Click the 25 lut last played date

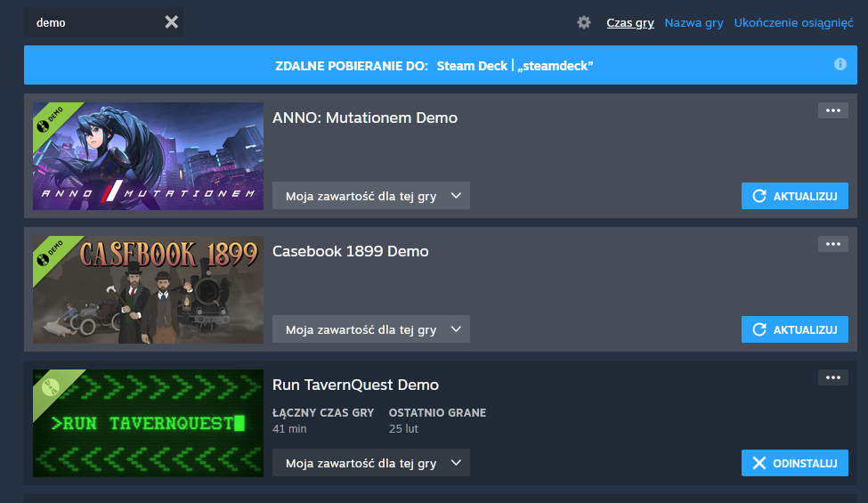tap(403, 429)
